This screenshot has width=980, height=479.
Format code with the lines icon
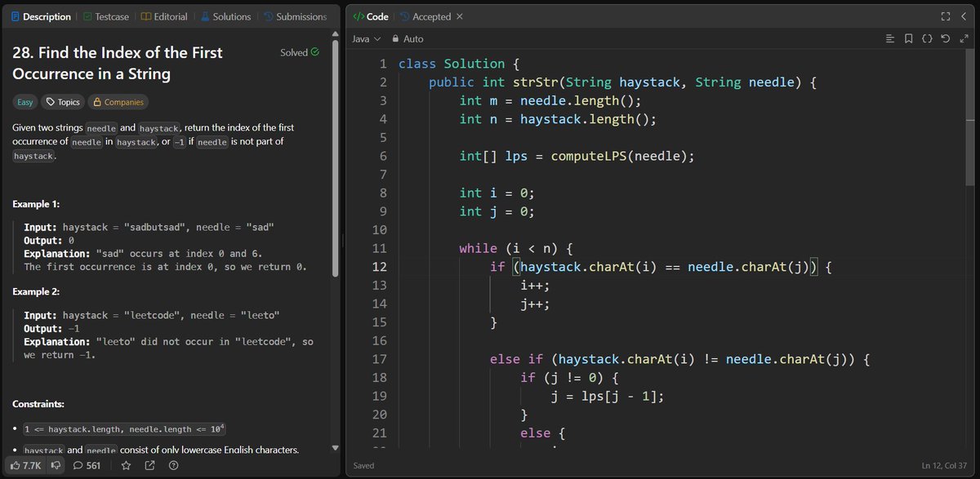890,38
